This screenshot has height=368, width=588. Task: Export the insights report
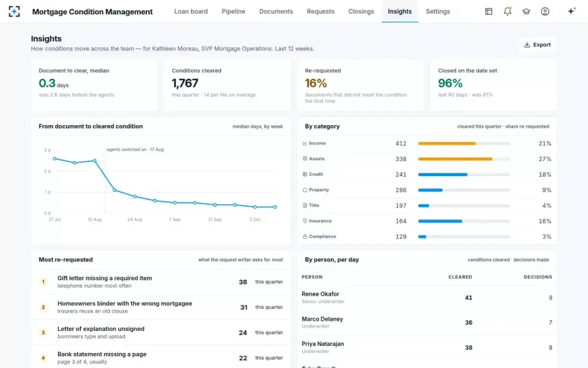(x=538, y=45)
